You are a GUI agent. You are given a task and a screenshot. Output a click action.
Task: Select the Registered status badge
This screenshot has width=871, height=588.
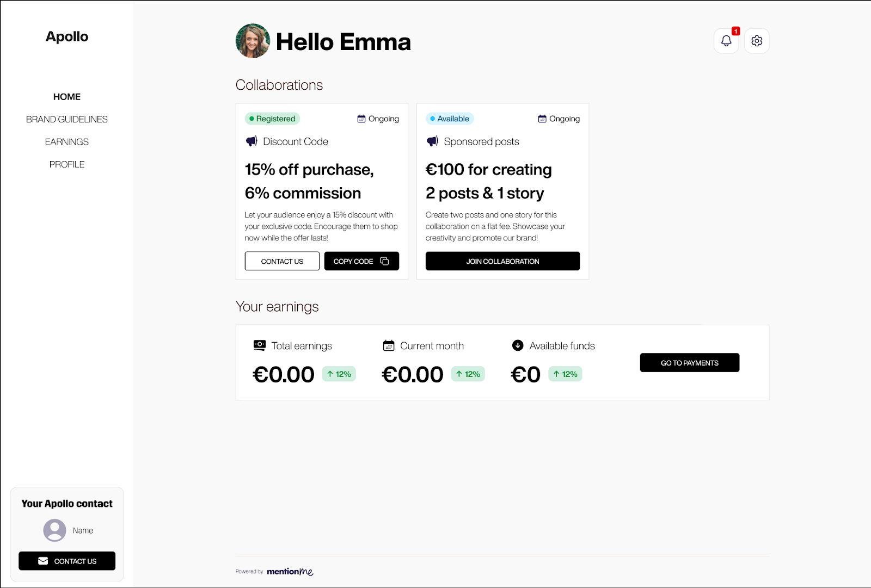[x=272, y=119]
